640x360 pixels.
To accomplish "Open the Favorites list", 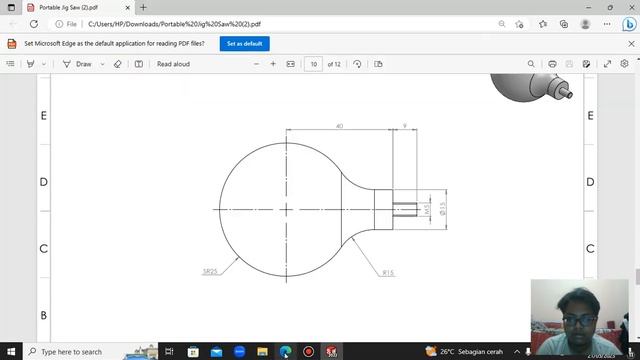I will click(543, 24).
